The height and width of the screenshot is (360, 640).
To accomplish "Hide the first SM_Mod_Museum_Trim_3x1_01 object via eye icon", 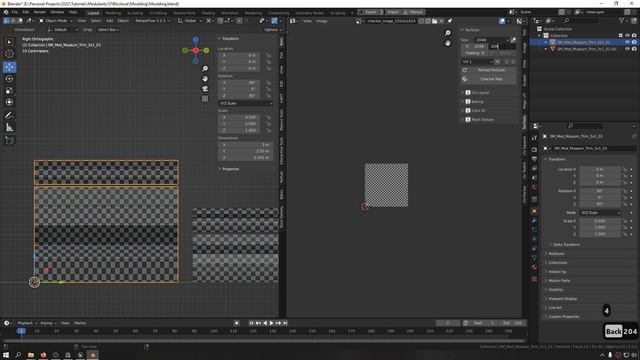I will 627,42.
